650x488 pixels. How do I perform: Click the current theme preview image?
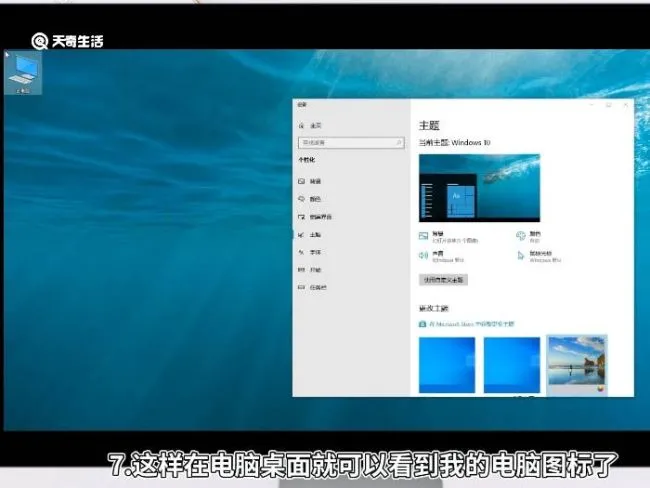coord(479,188)
